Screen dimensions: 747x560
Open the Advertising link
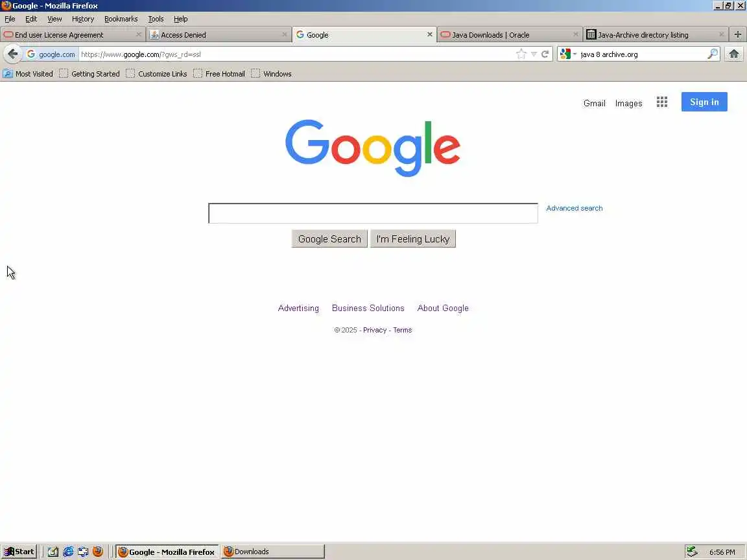(x=298, y=308)
